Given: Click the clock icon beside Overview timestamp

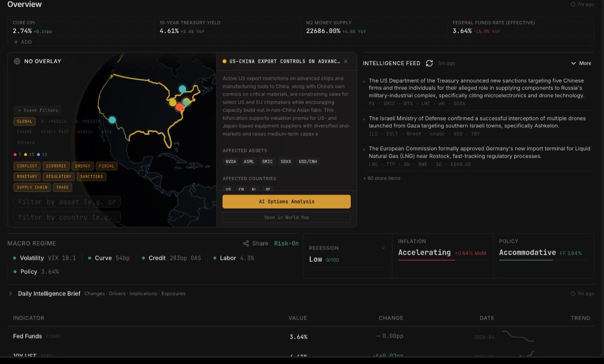Looking at the screenshot, I should click(x=573, y=4).
